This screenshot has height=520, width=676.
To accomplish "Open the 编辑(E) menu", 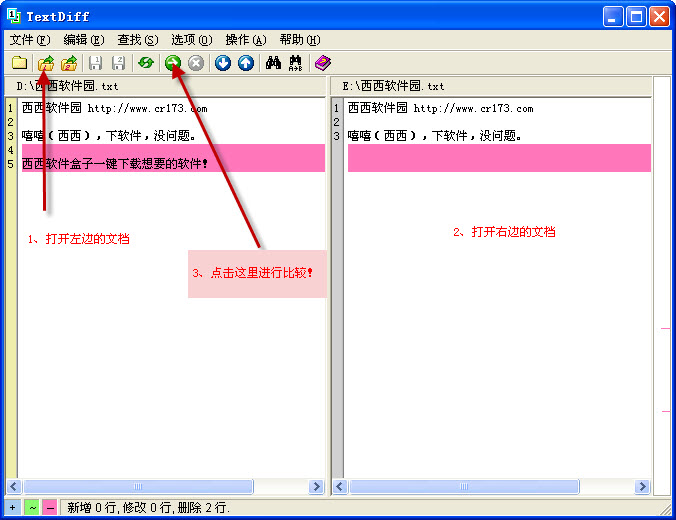I will pos(84,40).
